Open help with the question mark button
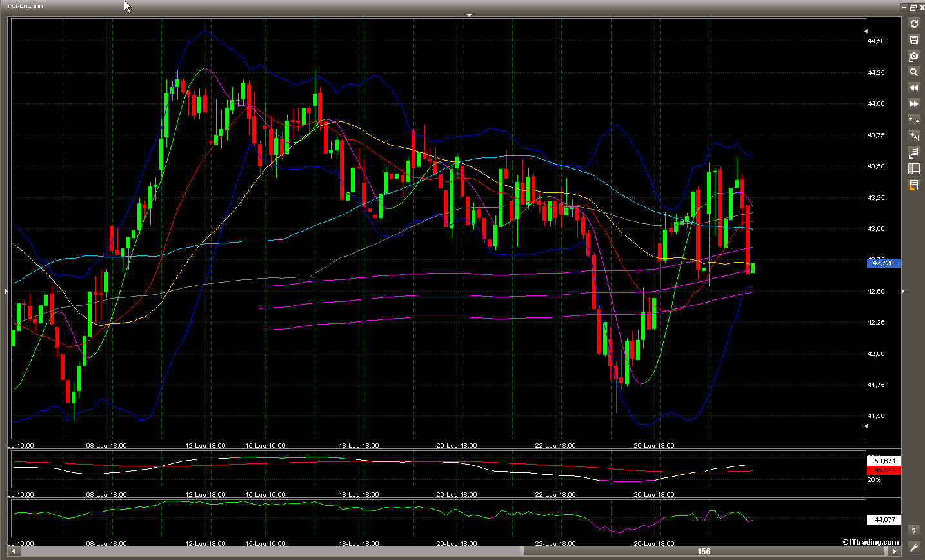The height and width of the screenshot is (560, 925). [913, 532]
